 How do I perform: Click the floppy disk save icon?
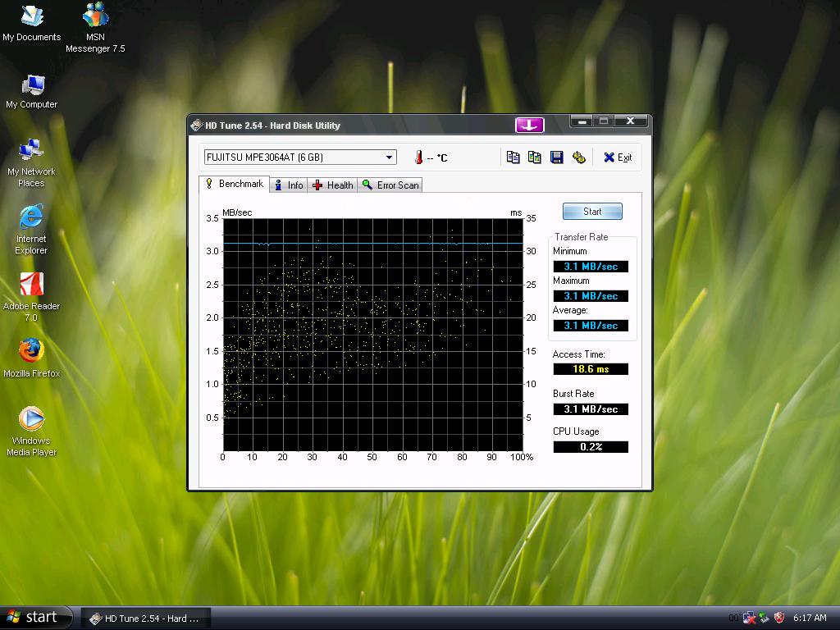[557, 157]
